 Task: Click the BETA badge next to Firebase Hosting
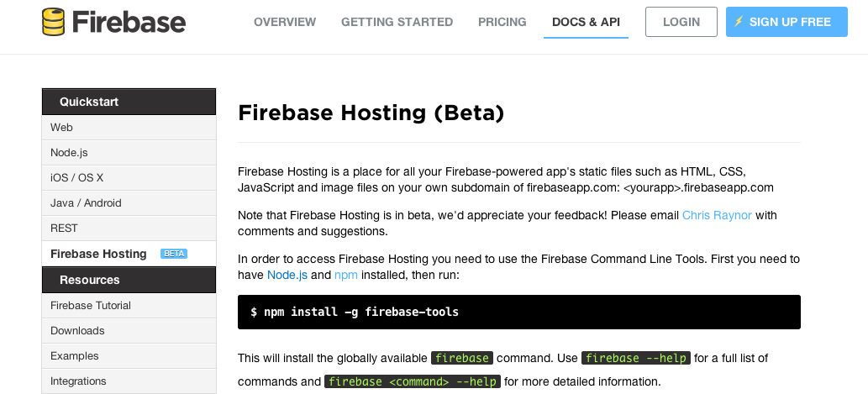coord(174,254)
